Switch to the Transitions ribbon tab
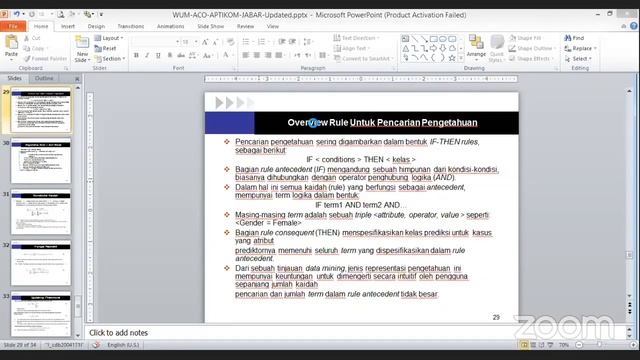 pos(131,26)
